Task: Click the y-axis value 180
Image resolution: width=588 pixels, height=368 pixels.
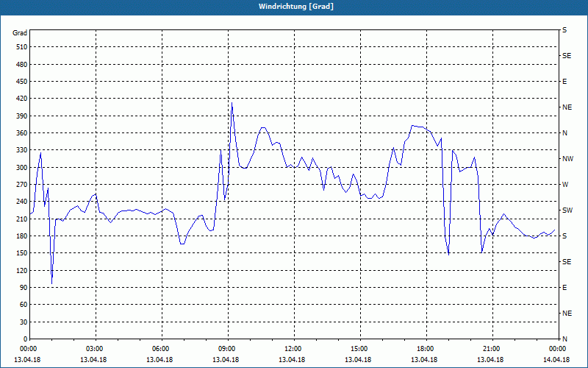Action: (23, 236)
